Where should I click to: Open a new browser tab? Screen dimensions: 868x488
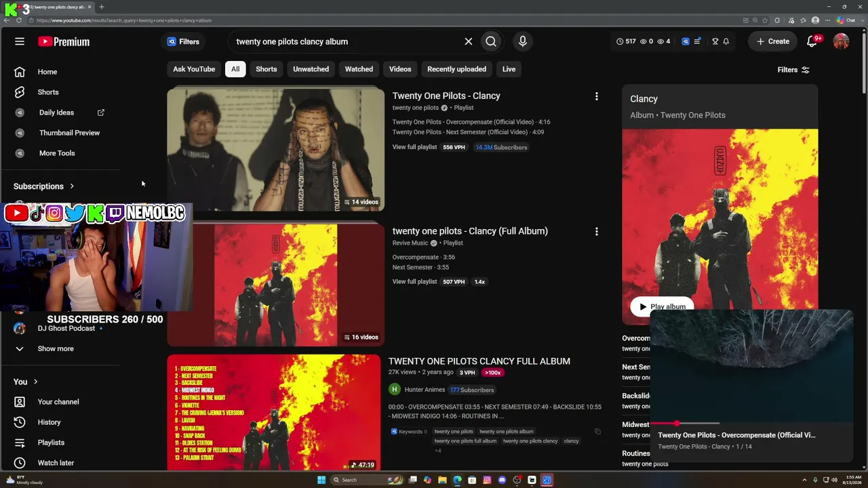pos(101,7)
